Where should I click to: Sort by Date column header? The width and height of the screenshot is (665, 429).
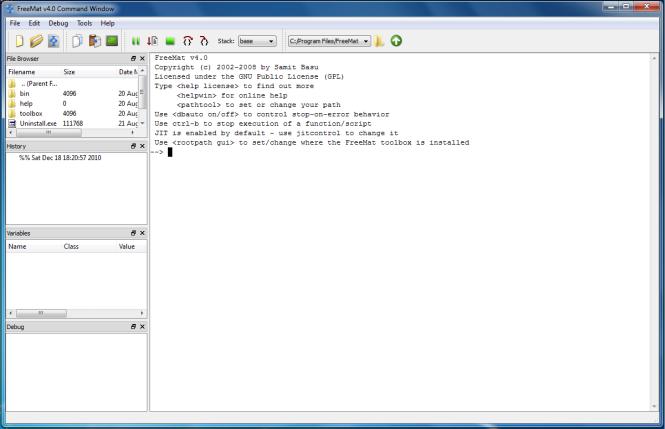click(x=128, y=72)
